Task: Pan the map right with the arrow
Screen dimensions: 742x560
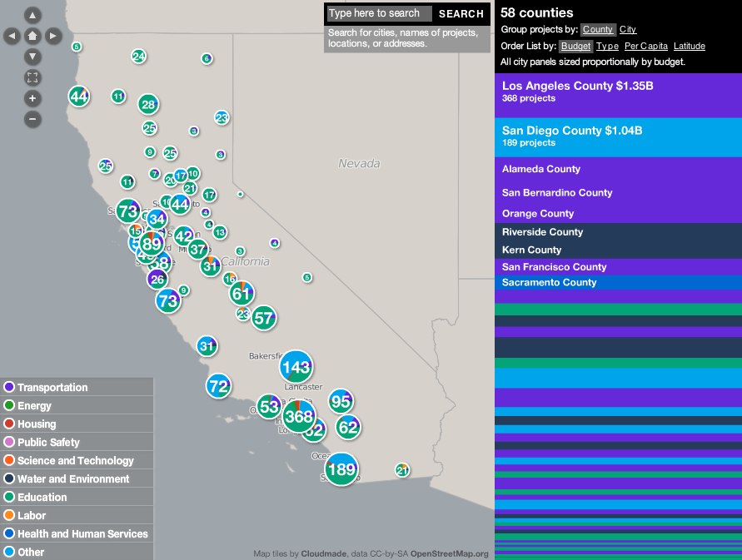Action: [53, 36]
